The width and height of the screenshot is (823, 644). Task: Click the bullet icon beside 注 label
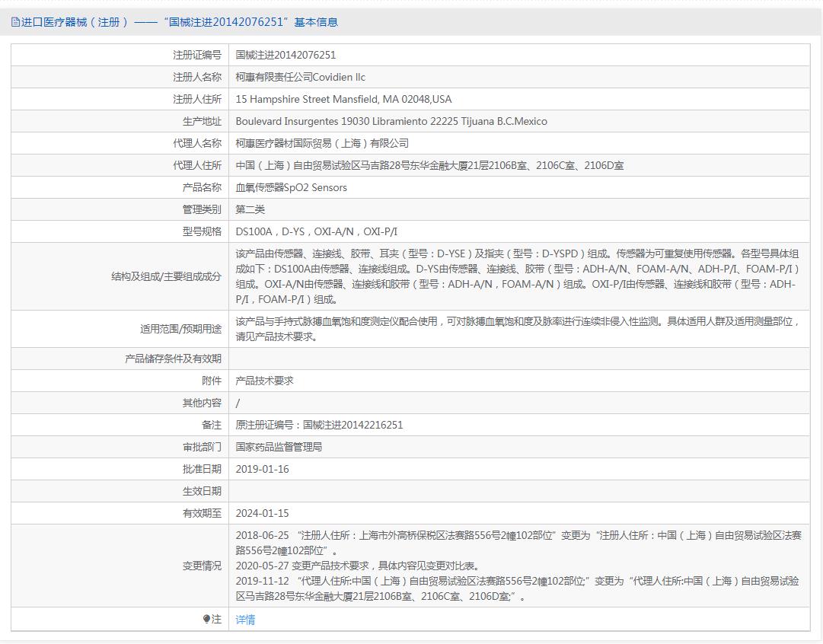[x=206, y=620]
